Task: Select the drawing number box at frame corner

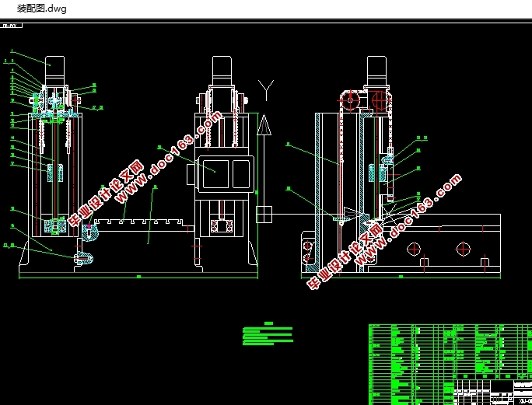Action: pos(11,26)
